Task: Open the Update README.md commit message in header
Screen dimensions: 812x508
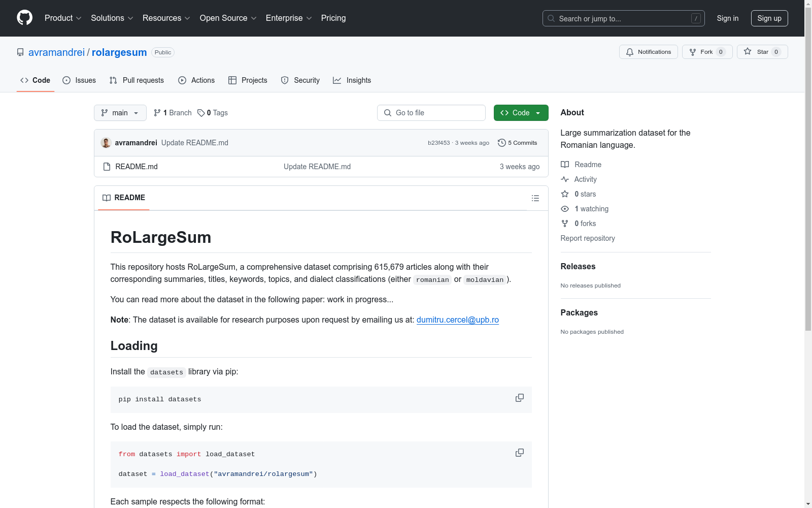Action: pyautogui.click(x=195, y=143)
